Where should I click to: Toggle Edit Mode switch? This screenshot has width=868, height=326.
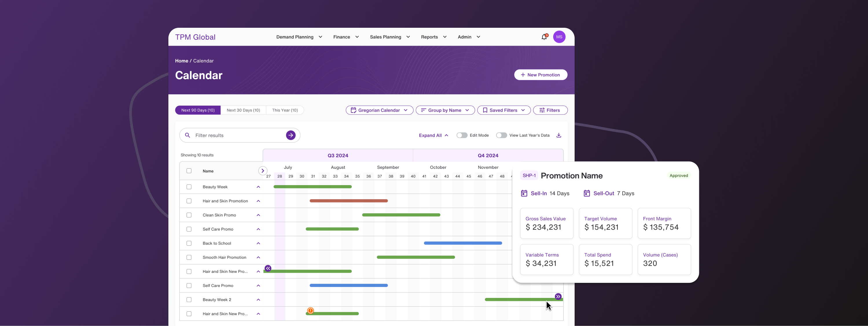coord(462,135)
